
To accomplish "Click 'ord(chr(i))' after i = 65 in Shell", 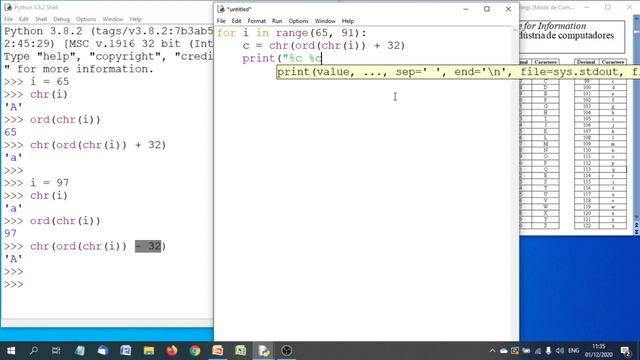I will [65, 120].
